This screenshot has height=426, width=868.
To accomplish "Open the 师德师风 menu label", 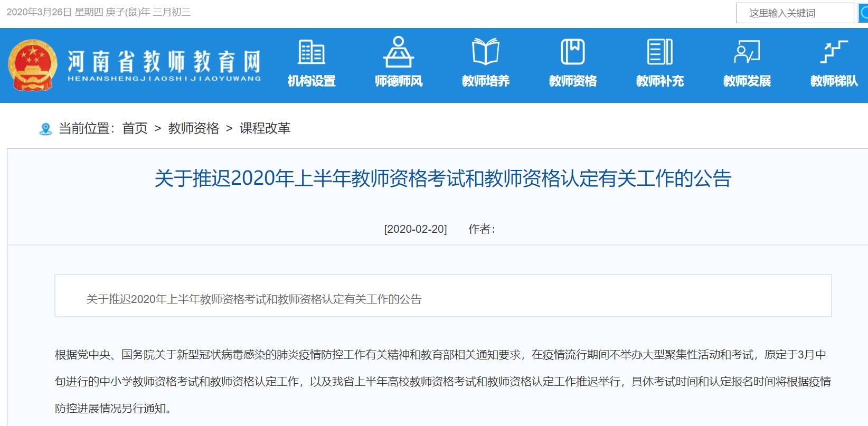I will (x=399, y=81).
